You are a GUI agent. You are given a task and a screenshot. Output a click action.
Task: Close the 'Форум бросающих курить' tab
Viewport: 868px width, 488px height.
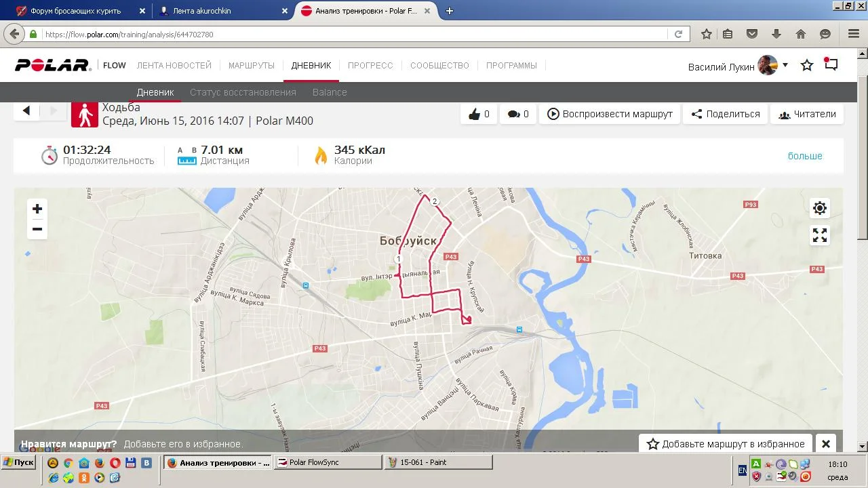click(x=142, y=11)
